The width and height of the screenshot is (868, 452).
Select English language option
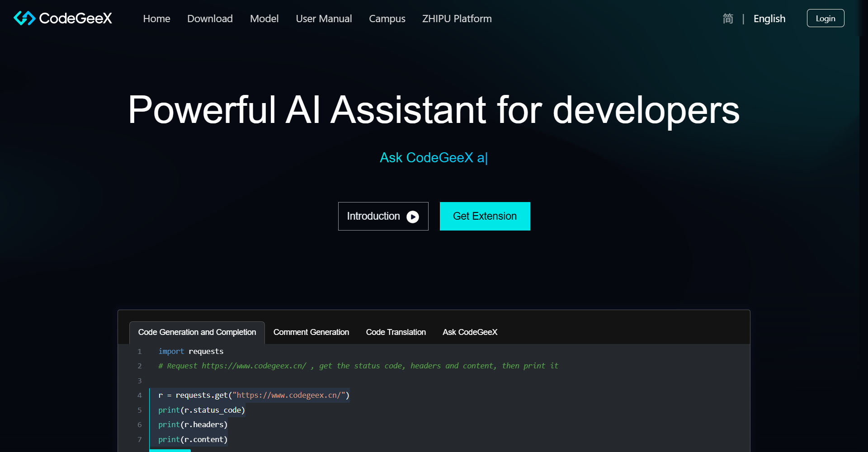(769, 19)
